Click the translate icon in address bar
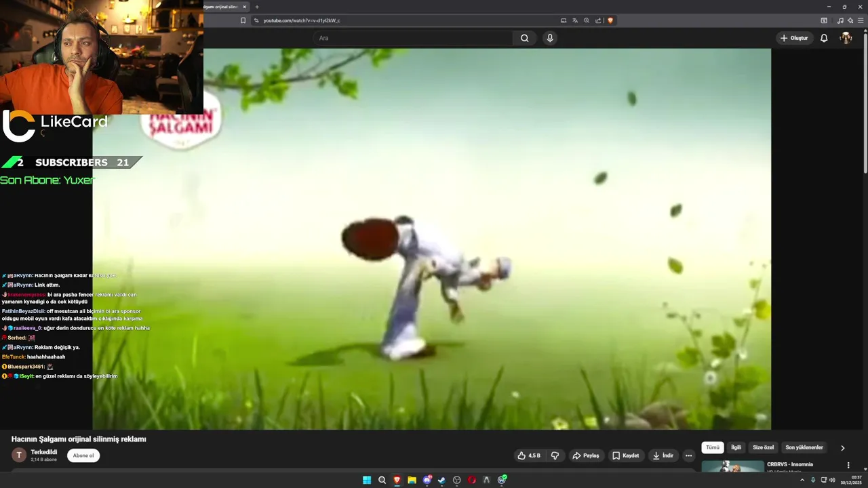Image resolution: width=868 pixels, height=488 pixels. tap(575, 20)
